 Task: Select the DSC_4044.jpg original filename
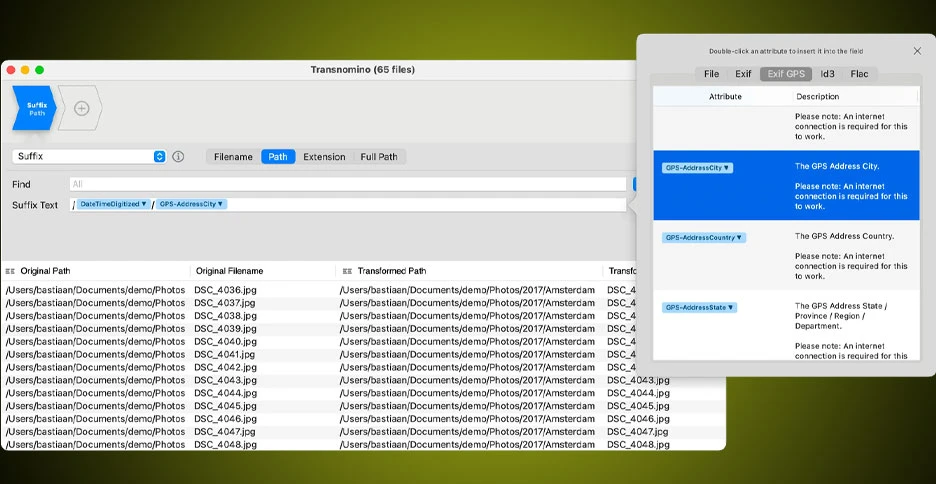225,393
